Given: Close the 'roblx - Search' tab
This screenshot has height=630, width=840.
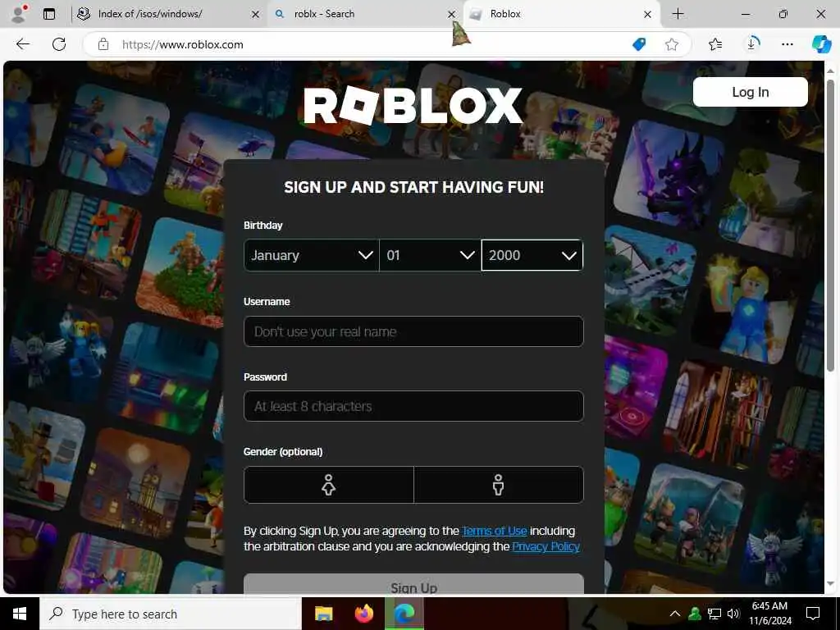Looking at the screenshot, I should [x=452, y=15].
